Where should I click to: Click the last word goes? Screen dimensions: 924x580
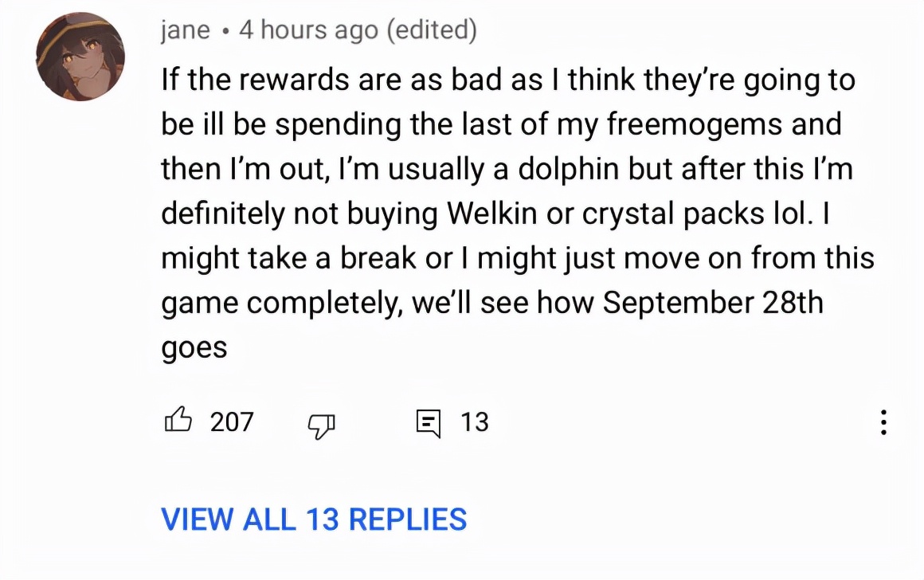pyautogui.click(x=194, y=348)
